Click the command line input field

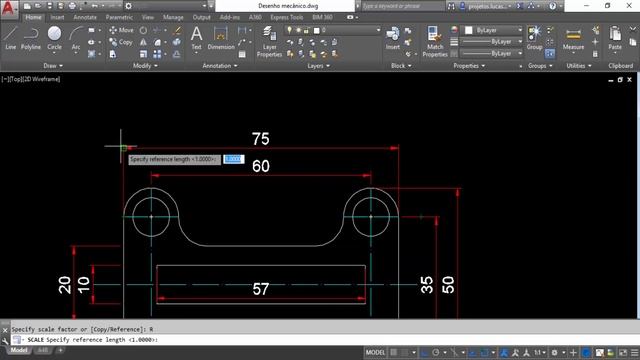click(324, 340)
